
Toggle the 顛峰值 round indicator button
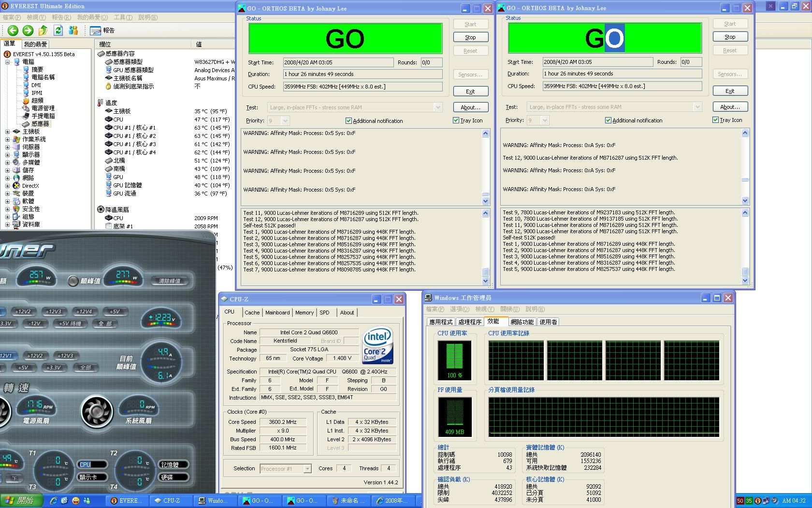[x=73, y=281]
